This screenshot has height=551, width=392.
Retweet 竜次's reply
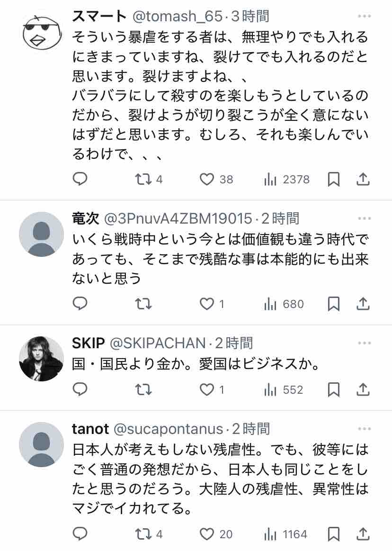pos(143,304)
